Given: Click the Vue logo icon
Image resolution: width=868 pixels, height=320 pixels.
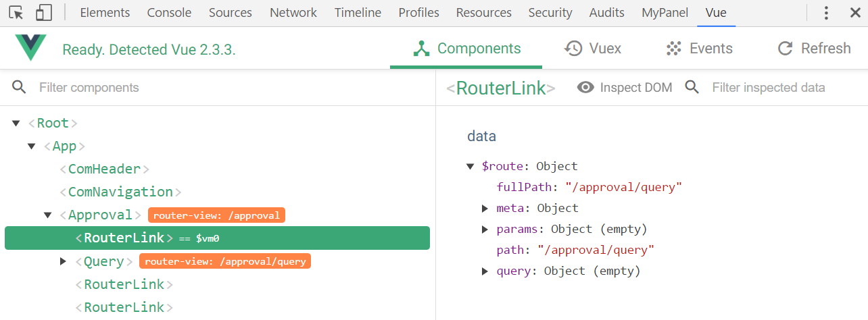Looking at the screenshot, I should (x=31, y=49).
